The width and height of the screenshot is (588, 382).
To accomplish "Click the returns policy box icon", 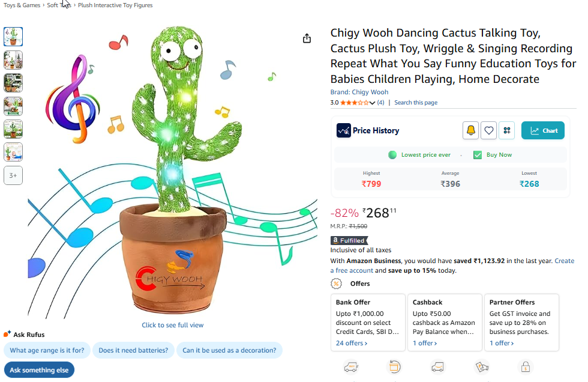I will tap(395, 367).
